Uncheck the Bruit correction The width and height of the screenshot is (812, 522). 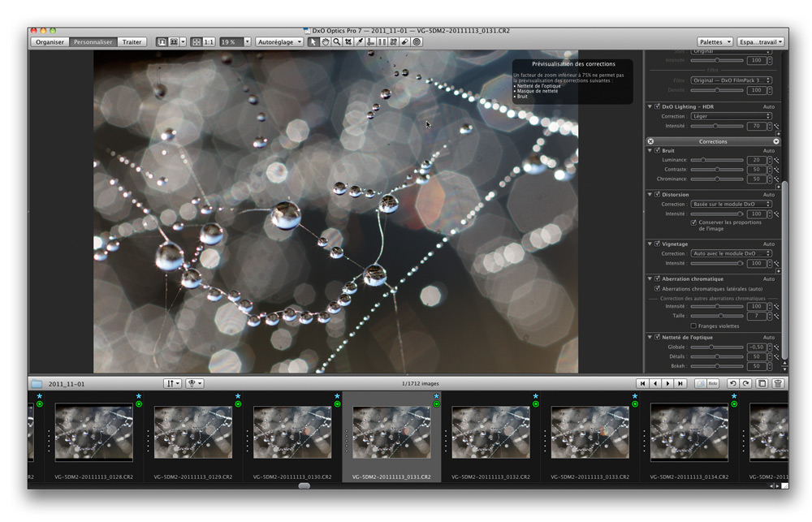point(657,151)
